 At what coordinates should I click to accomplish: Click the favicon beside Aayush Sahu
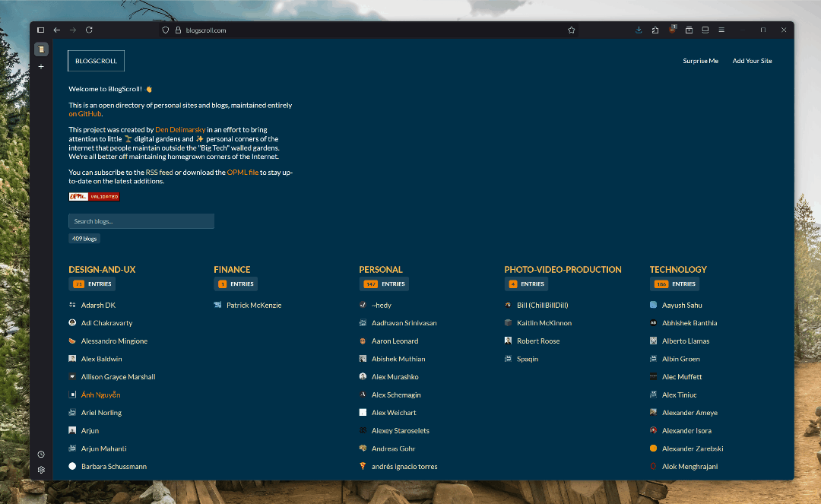click(x=653, y=305)
